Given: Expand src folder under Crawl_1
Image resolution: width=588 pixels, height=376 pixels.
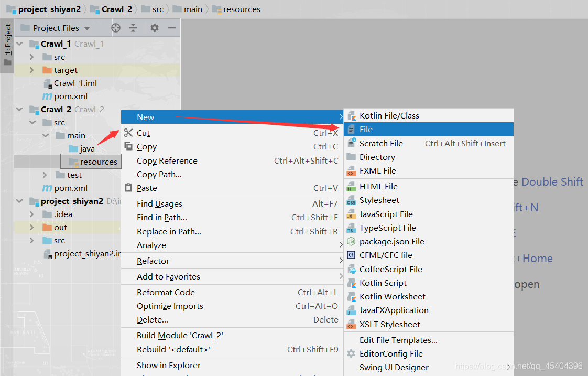Looking at the screenshot, I should 32,57.
